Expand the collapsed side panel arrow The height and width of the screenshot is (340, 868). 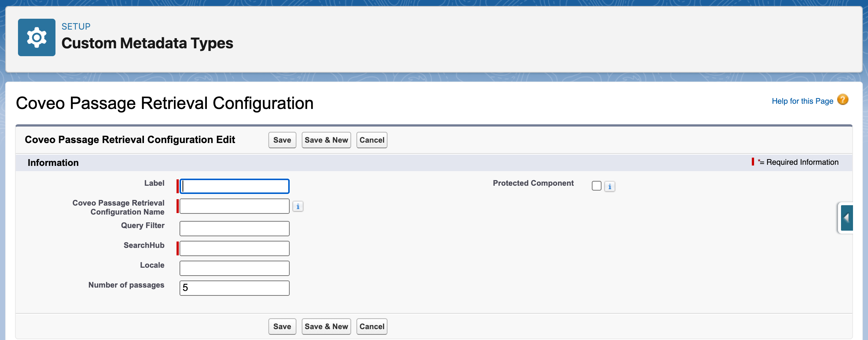click(x=847, y=218)
